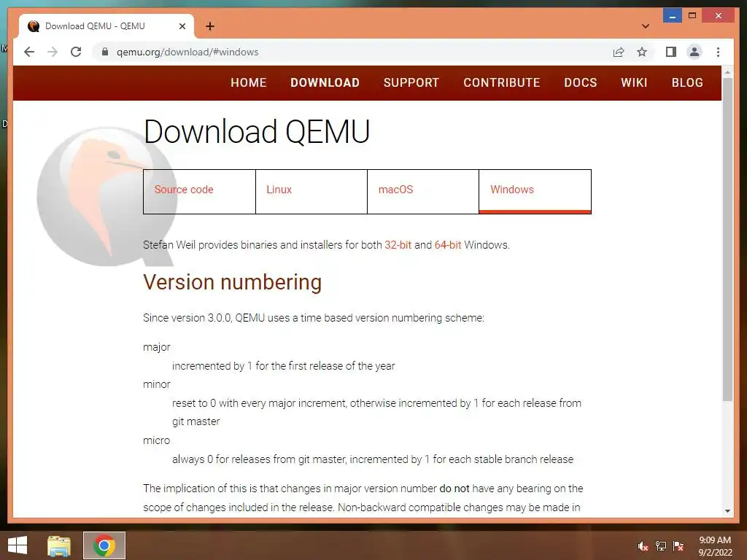The height and width of the screenshot is (560, 747).
Task: Switch to the Linux tab
Action: (311, 192)
